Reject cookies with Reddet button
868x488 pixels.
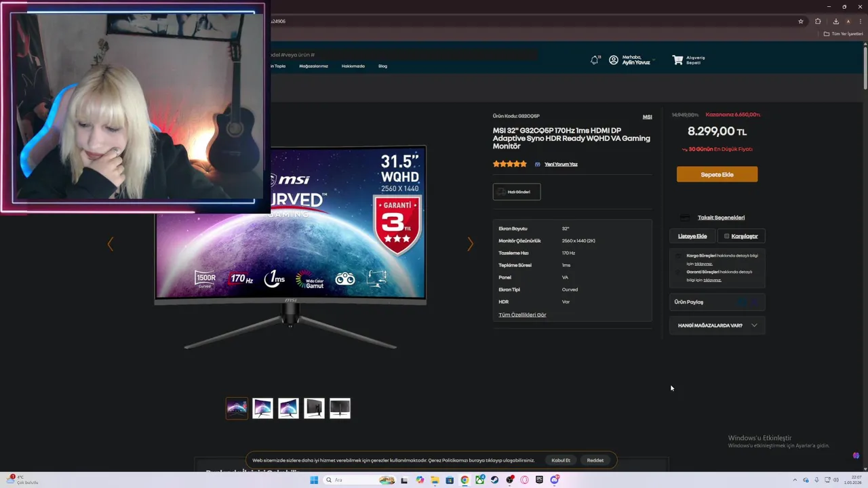(x=595, y=460)
